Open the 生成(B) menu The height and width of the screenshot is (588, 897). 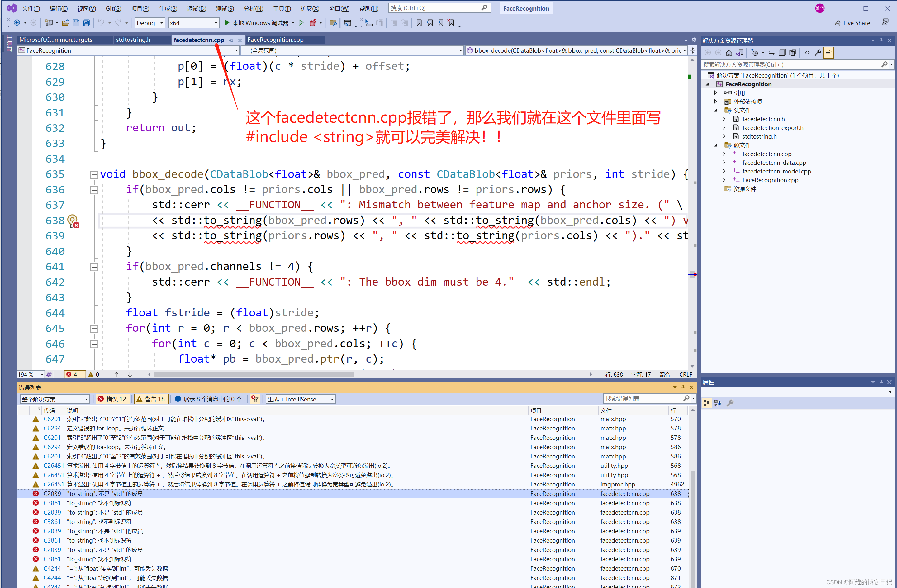pyautogui.click(x=168, y=8)
